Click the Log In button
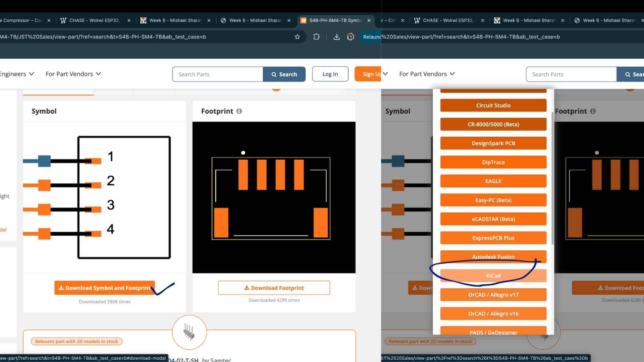 (x=330, y=74)
